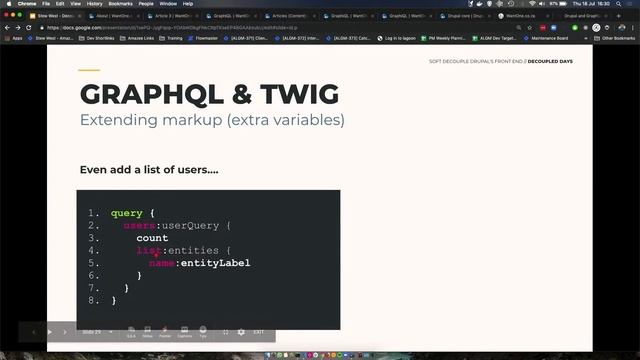Open Docker whale menu bar icon
This screenshot has height=360, width=640.
480,4
